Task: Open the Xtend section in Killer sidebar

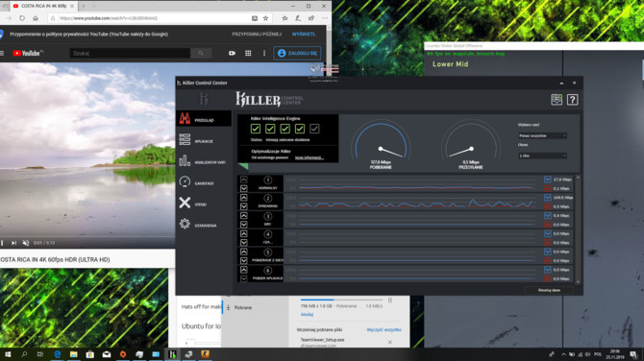Action: pos(204,204)
